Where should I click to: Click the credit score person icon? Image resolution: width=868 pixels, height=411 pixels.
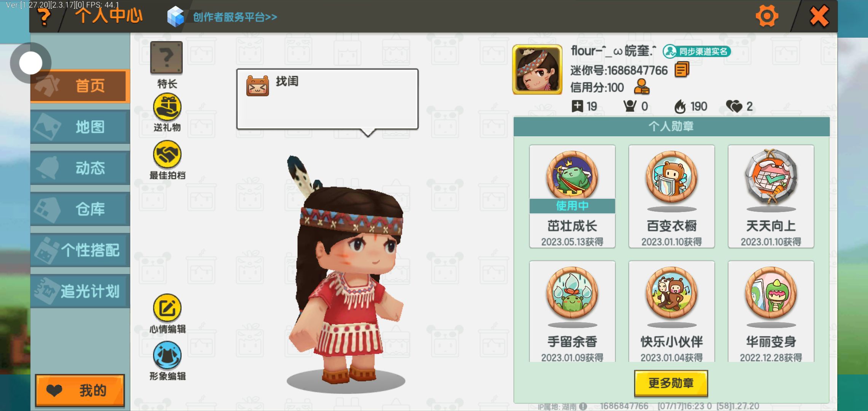pos(641,87)
